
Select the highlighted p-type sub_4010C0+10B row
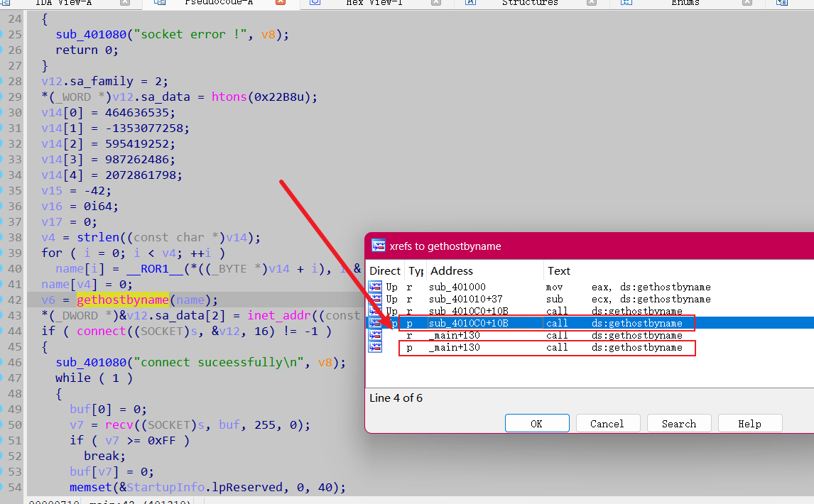point(590,323)
